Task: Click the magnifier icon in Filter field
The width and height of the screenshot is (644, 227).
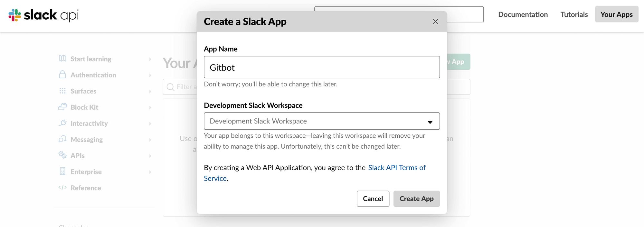Action: [x=171, y=87]
